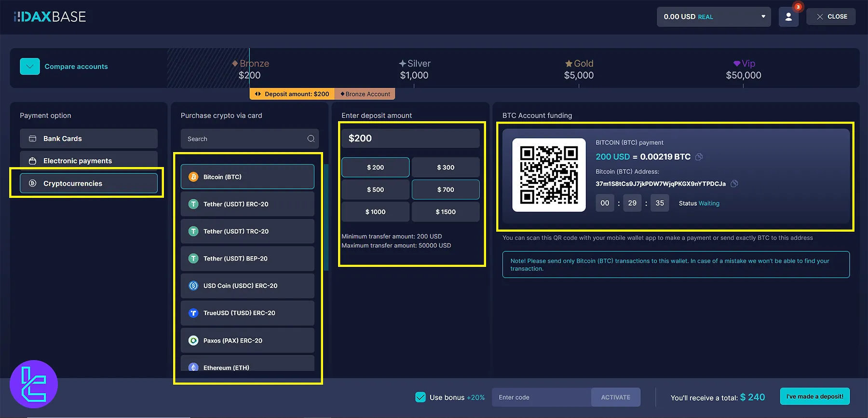Click the Gold $5,000 tier marker
This screenshot has height=418, width=868.
[579, 69]
